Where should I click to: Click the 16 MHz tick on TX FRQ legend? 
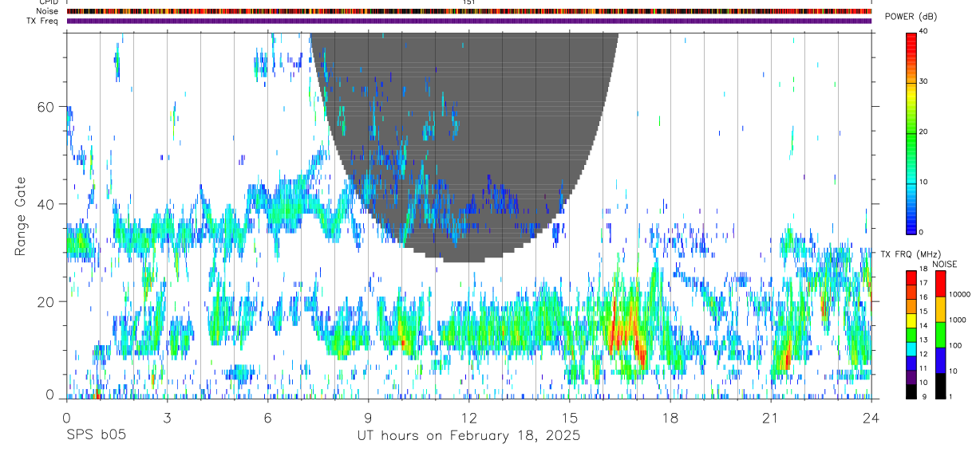pyautogui.click(x=923, y=297)
